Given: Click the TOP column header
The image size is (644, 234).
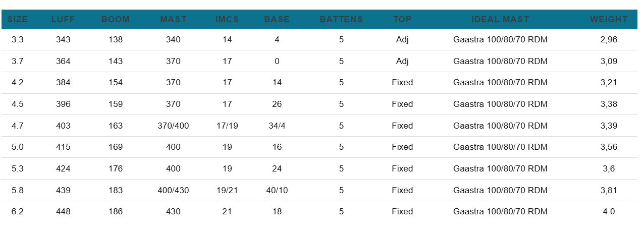Looking at the screenshot, I should click(402, 20).
